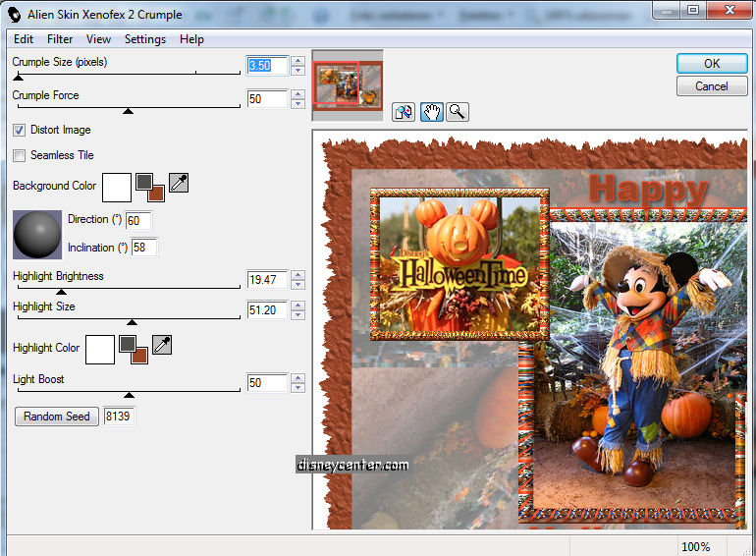Screen dimensions: 756x556
Task: Click the 100% zoom level indicator
Action: point(695,547)
